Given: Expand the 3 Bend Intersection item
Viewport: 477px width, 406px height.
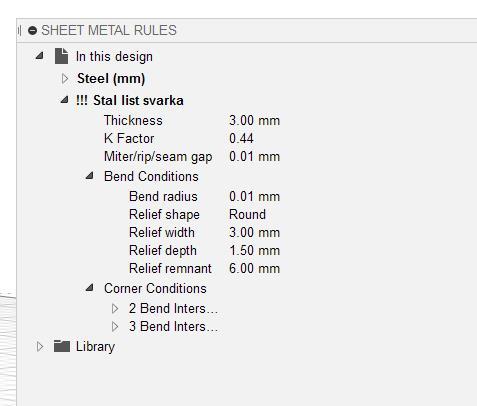Looking at the screenshot, I should [x=115, y=327].
